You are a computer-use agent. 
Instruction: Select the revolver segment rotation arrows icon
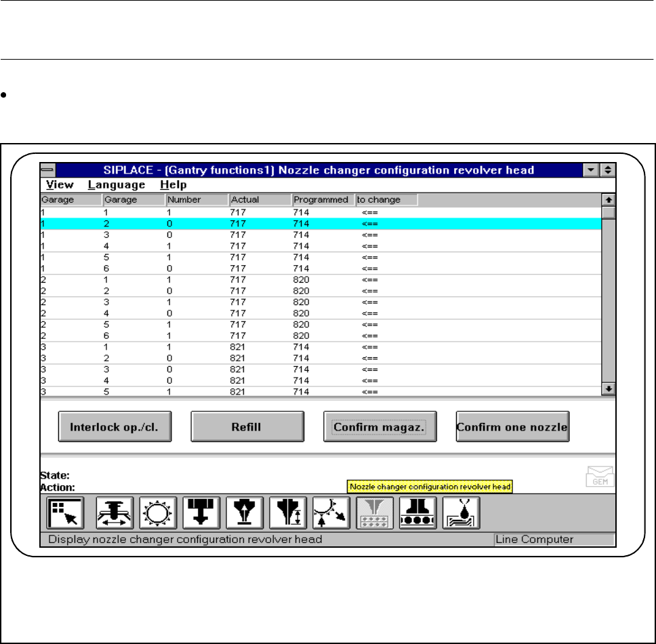(331, 513)
